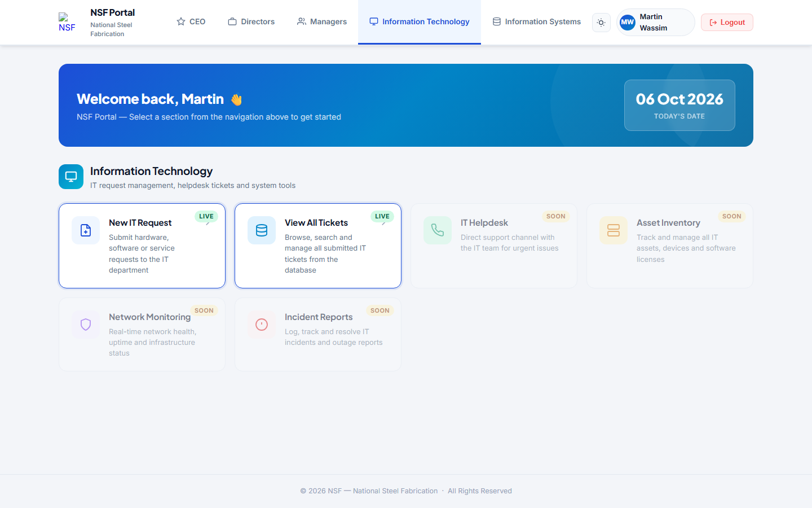Click the SOON badge on Asset Inventory

click(732, 216)
